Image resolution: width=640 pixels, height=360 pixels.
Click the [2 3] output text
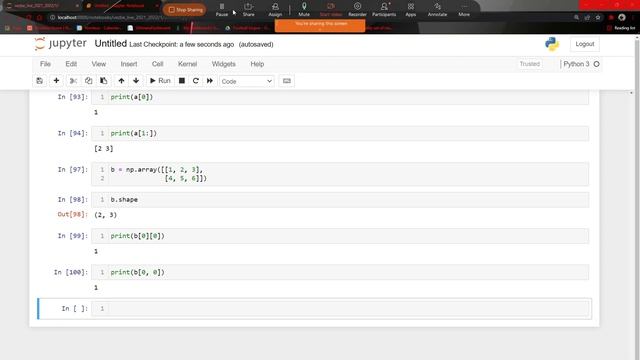coord(104,149)
